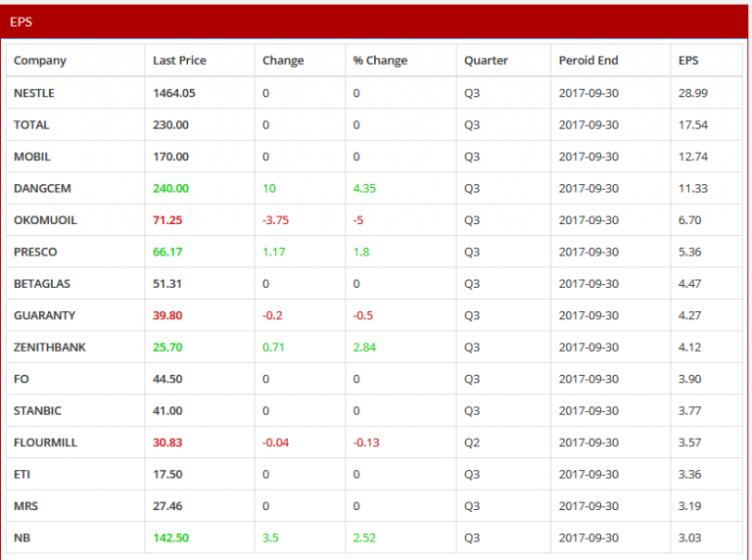Click ETI last price 17.50

click(167, 474)
